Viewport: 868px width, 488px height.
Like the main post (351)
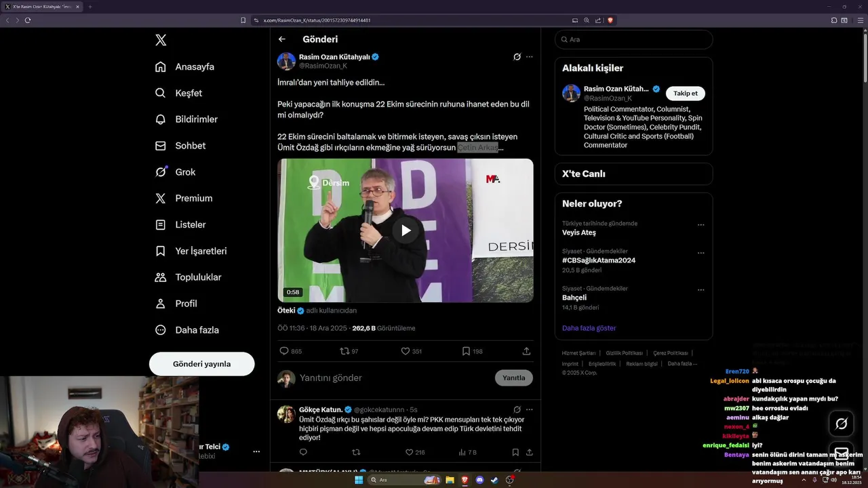pos(411,351)
